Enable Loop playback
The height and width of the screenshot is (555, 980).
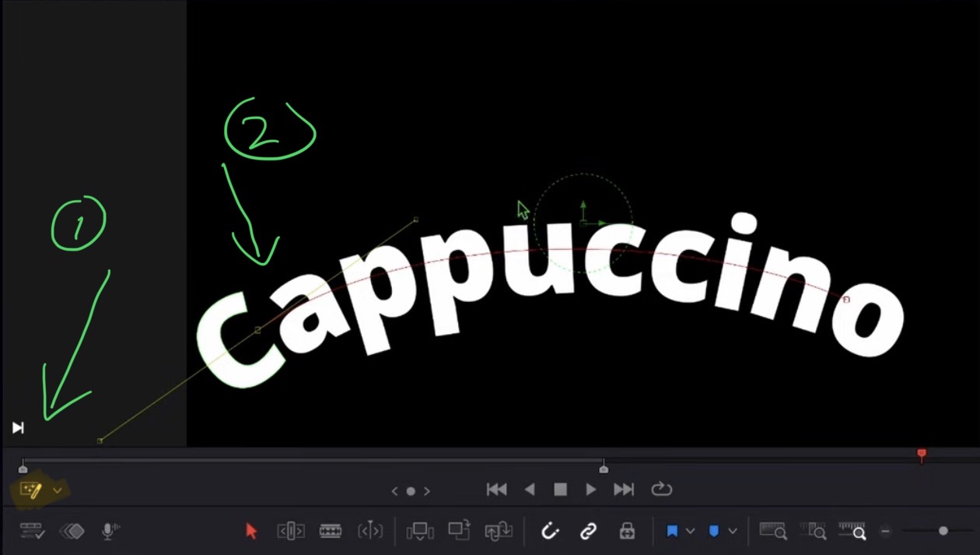coord(661,490)
